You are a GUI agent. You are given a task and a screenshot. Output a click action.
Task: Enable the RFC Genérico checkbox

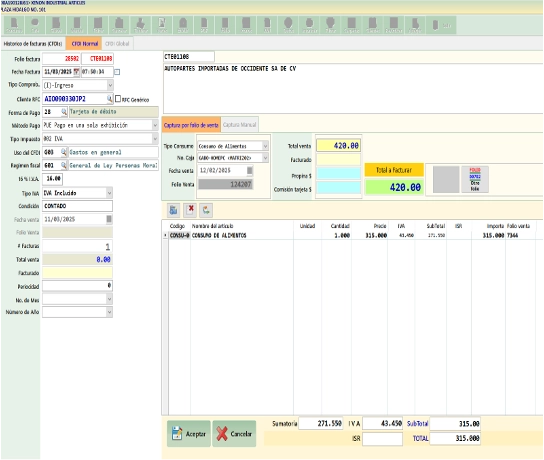coord(118,99)
